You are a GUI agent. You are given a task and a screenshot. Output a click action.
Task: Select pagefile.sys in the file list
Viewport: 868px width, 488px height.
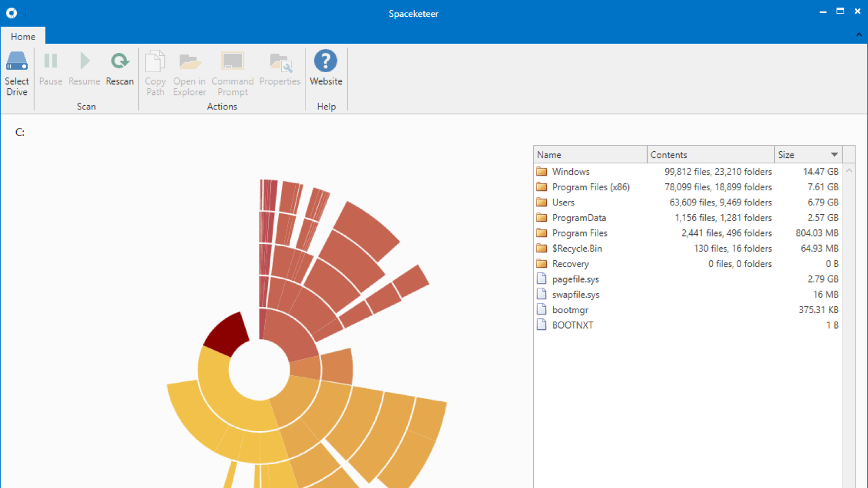click(x=575, y=279)
